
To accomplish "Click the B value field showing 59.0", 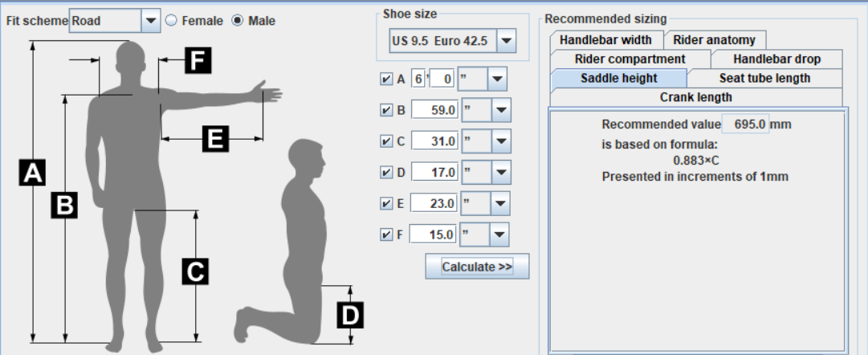I will (434, 110).
